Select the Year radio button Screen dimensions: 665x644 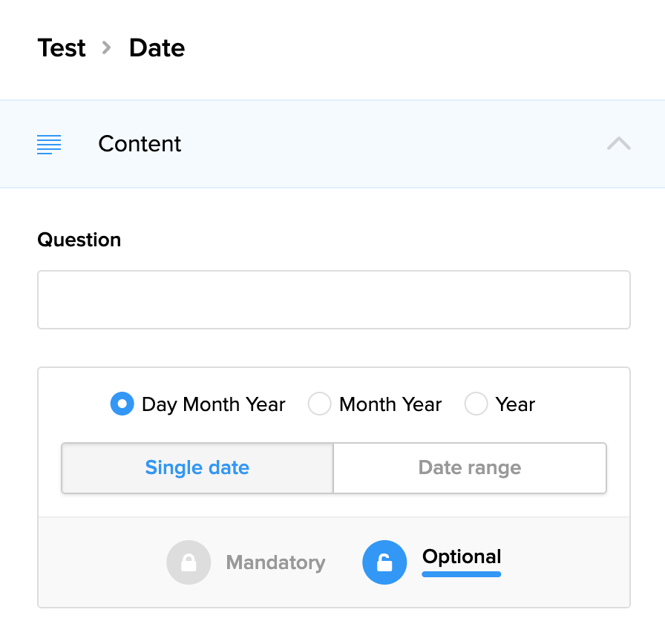476,404
